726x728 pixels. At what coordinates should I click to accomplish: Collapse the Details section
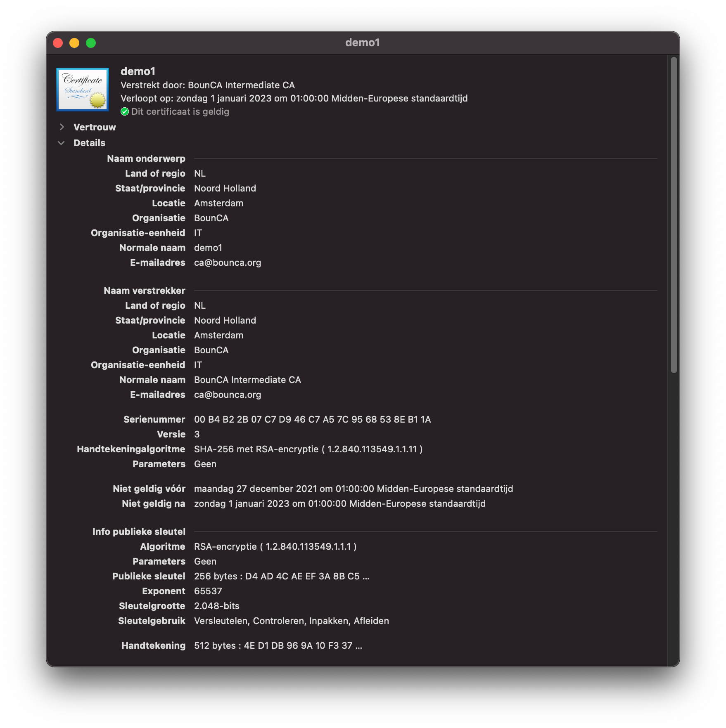click(62, 143)
